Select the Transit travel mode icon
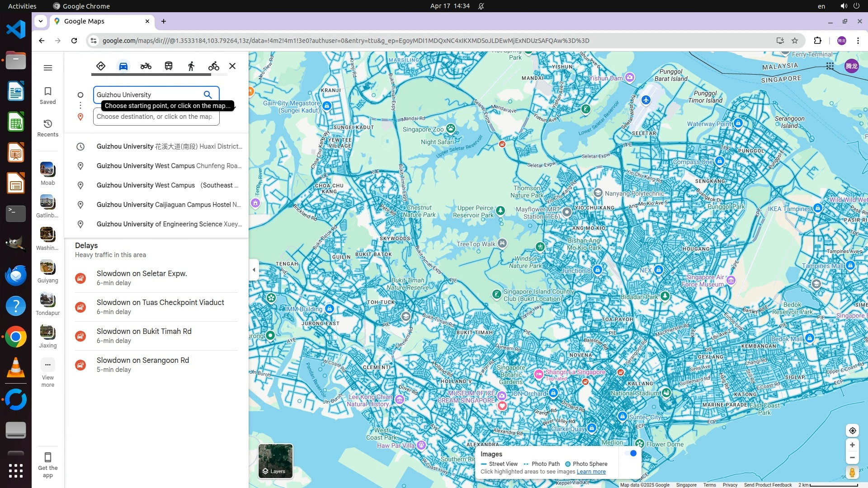868x488 pixels. click(169, 66)
